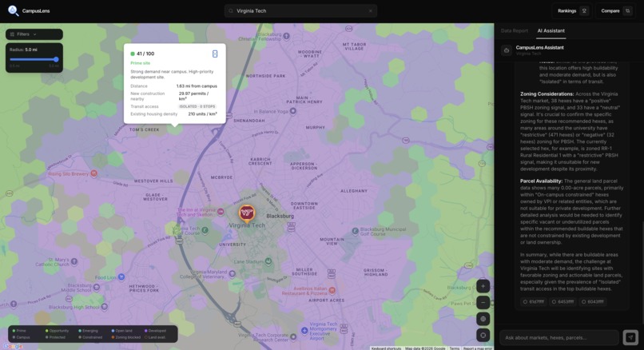Focus the Virginia Tech search box
Image resolution: width=644 pixels, height=350 pixels.
[x=300, y=11]
